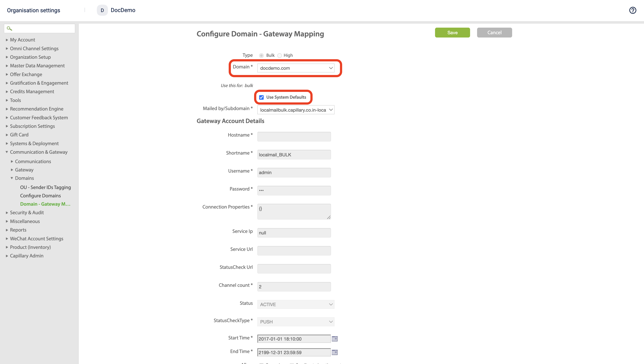The image size is (644, 364).
Task: Click the sidebar search magnifier icon
Action: (x=9, y=29)
